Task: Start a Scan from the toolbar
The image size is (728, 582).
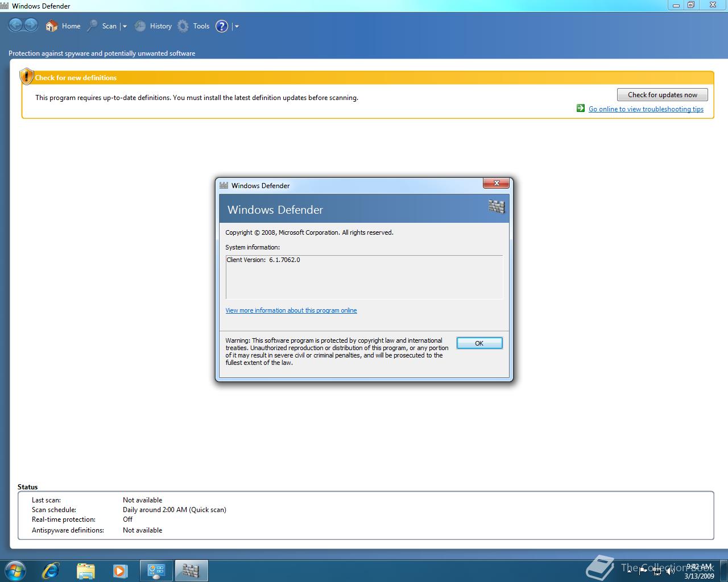Action: point(102,26)
